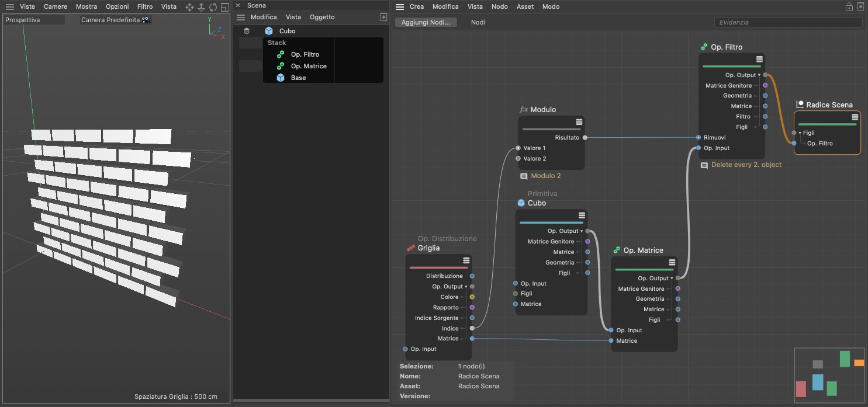The height and width of the screenshot is (407, 868).
Task: Click the yellow Colore port on Griglia node
Action: (x=472, y=297)
